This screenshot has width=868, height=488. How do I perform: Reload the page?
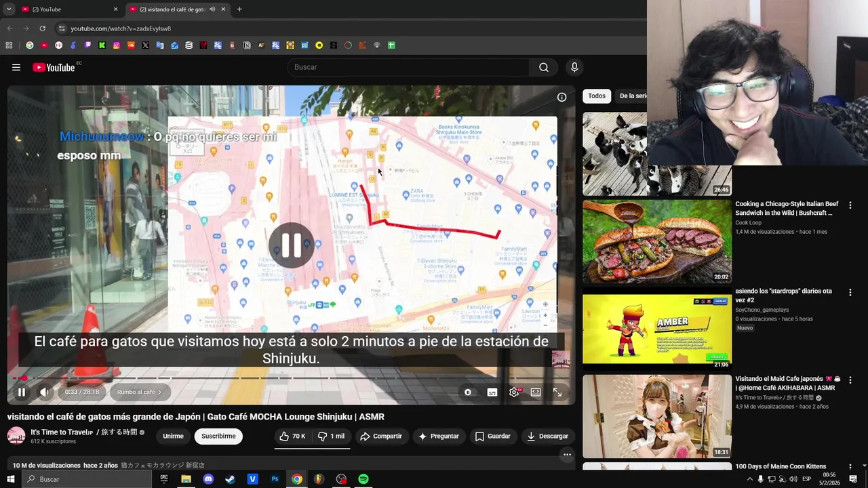(x=42, y=28)
